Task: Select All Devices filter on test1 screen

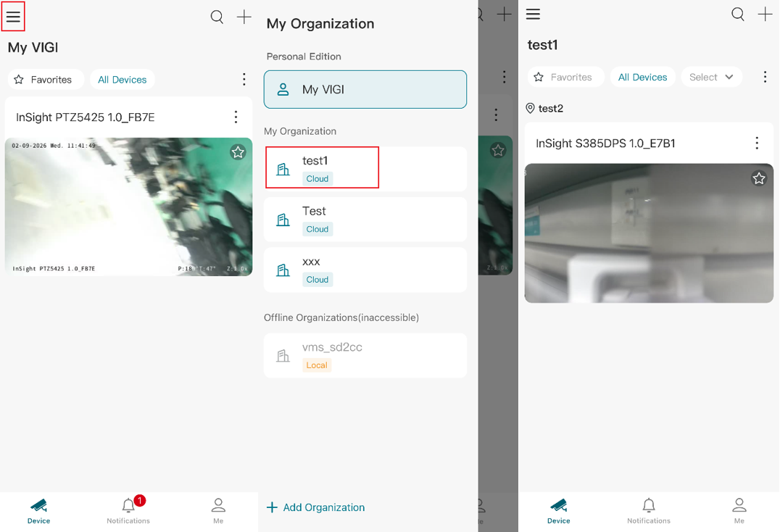Action: 642,77
